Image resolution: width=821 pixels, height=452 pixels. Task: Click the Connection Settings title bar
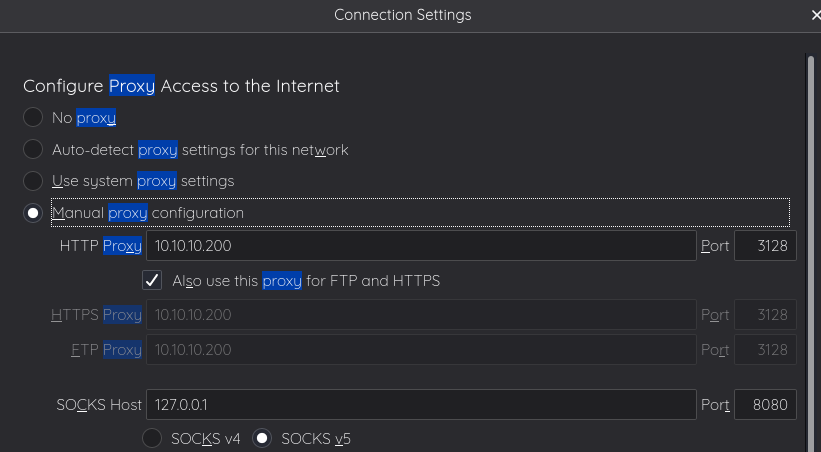[x=402, y=15]
